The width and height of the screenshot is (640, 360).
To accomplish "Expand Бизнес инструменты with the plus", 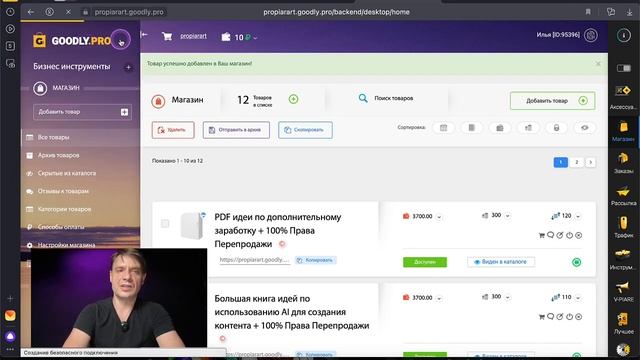I will pyautogui.click(x=128, y=67).
